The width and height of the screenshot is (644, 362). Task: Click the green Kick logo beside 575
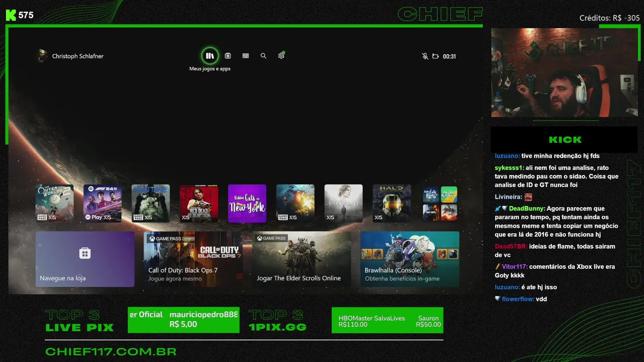coord(11,15)
